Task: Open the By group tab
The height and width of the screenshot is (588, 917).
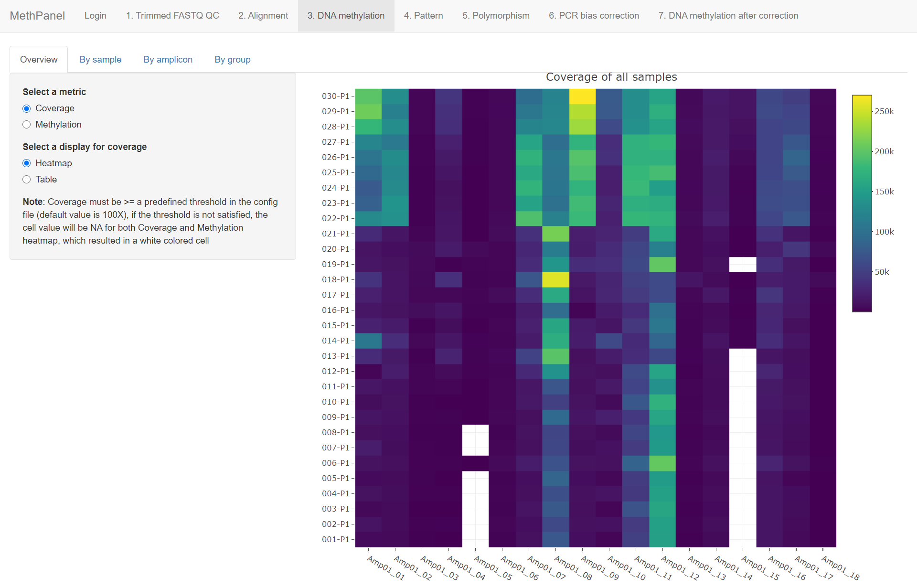Action: (232, 60)
